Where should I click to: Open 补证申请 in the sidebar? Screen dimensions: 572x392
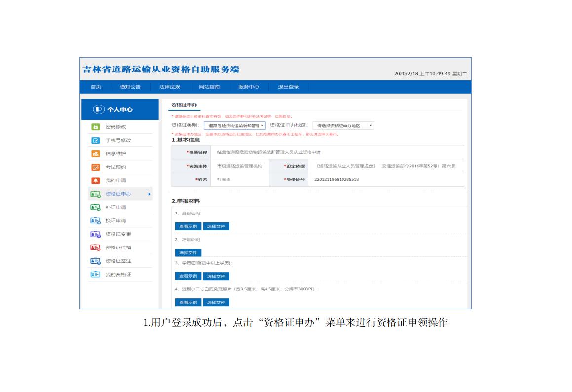[115, 207]
